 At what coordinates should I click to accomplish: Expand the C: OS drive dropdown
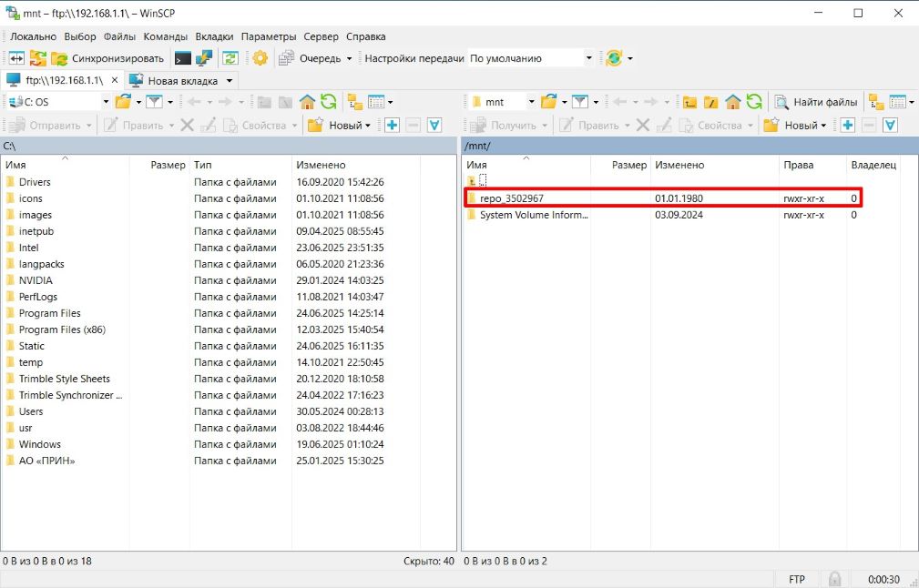point(106,102)
